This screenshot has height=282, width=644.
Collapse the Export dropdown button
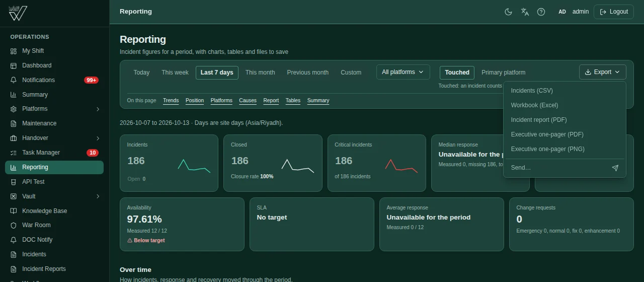pyautogui.click(x=603, y=72)
